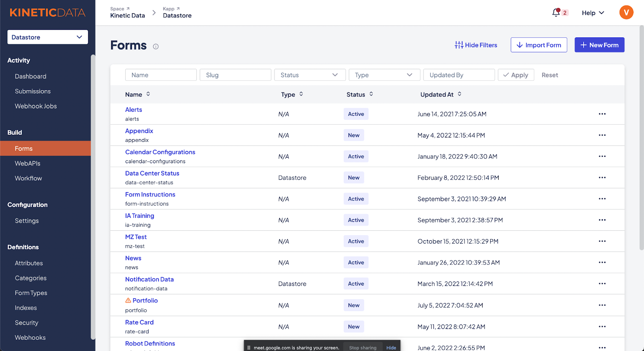Expand the Datastore kapp selector

pos(47,37)
